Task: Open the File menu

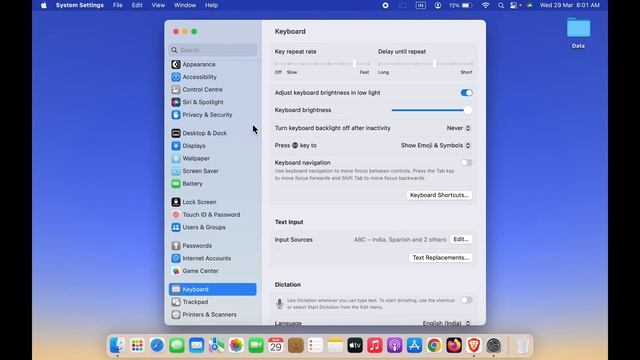Action: (x=118, y=5)
